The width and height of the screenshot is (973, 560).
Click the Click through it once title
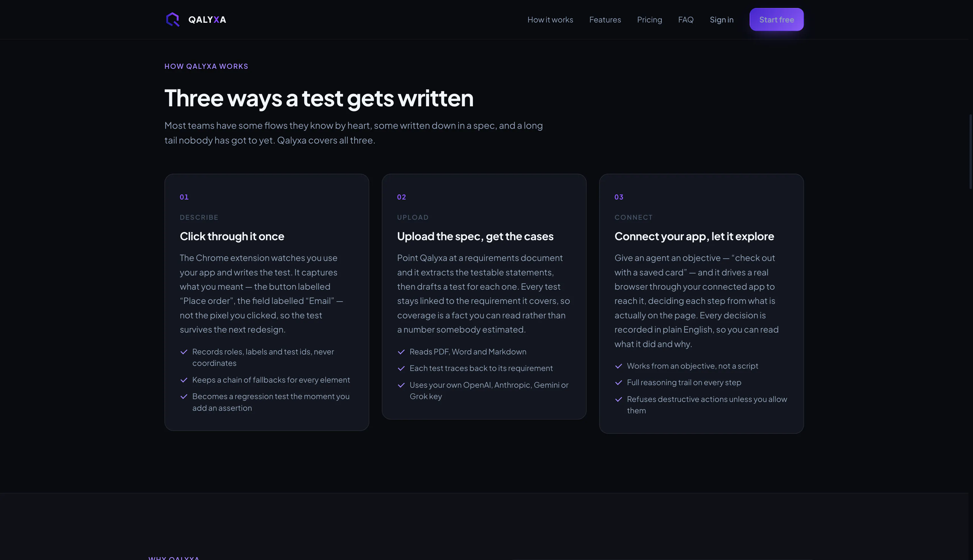pos(232,237)
